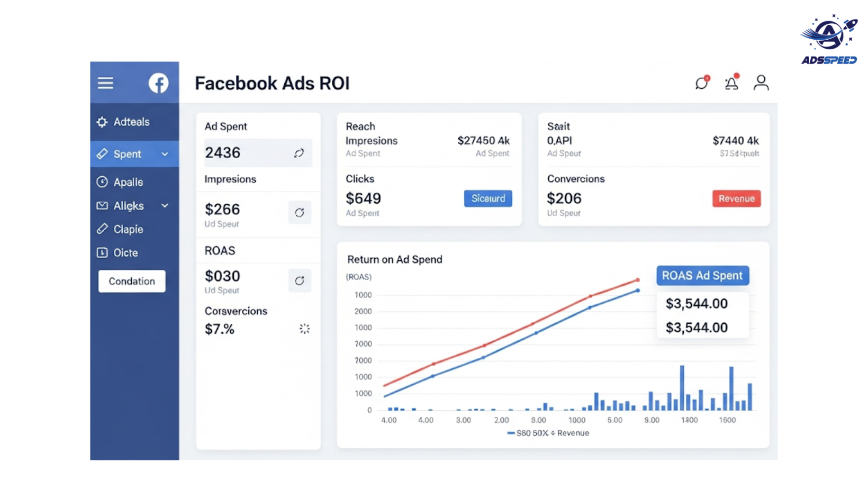This screenshot has height=489, width=868.
Task: Click the Corsvercions loading spinner icon
Action: [x=304, y=329]
